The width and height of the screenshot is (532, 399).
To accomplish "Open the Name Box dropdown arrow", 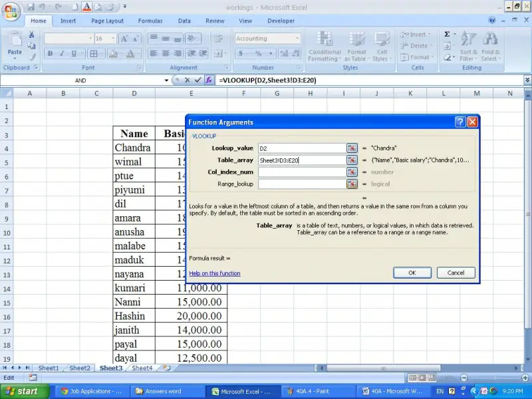I will (x=166, y=80).
